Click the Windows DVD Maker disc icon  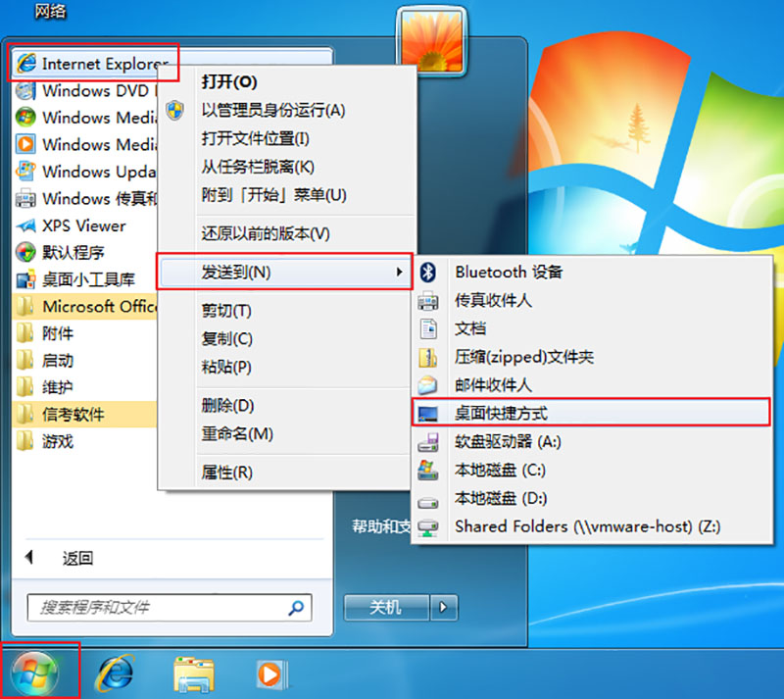pos(25,91)
